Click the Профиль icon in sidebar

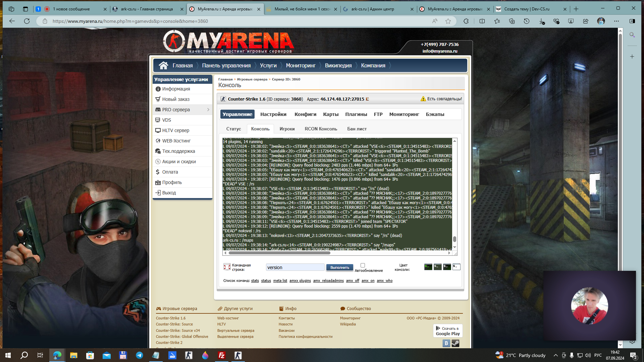click(158, 182)
